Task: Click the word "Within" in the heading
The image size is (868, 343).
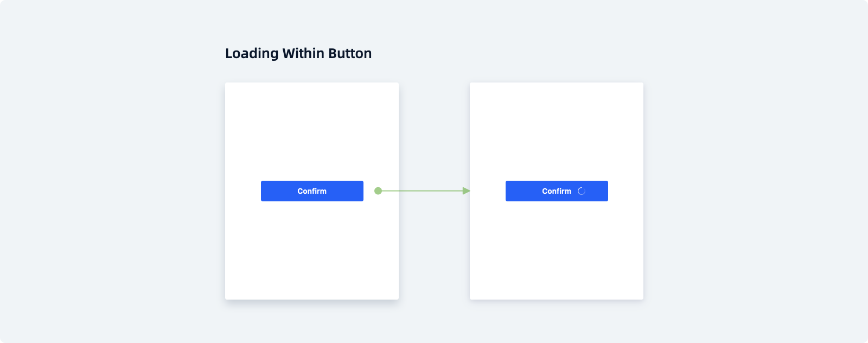Action: [x=303, y=53]
